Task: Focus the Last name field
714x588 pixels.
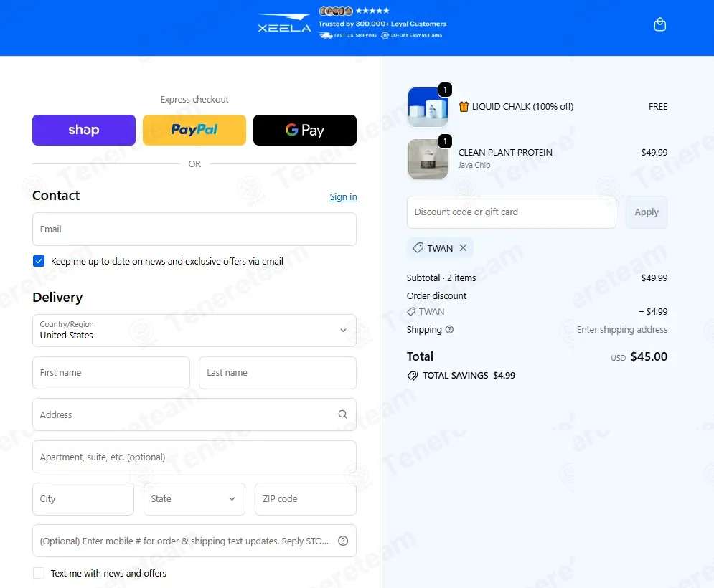Action: click(278, 373)
